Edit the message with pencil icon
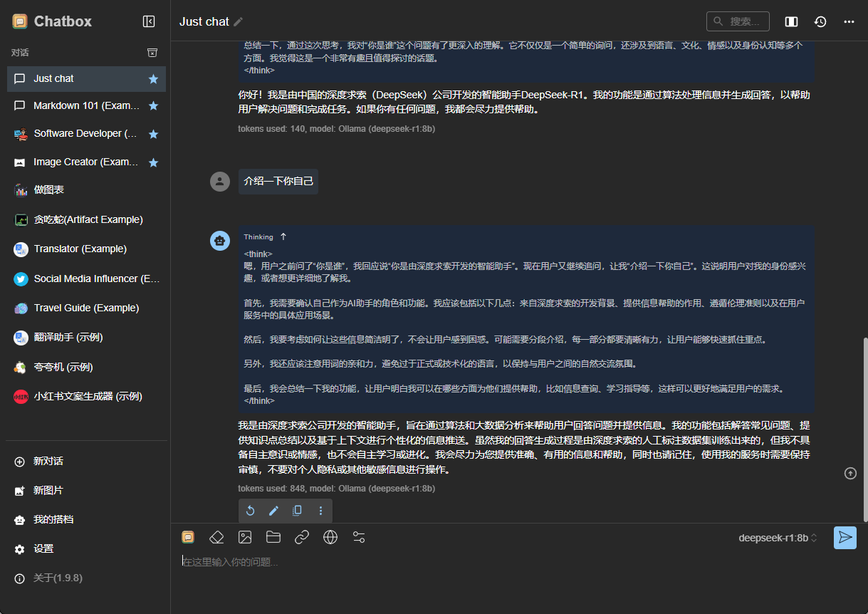Screen dimensions: 868x614 coord(274,511)
